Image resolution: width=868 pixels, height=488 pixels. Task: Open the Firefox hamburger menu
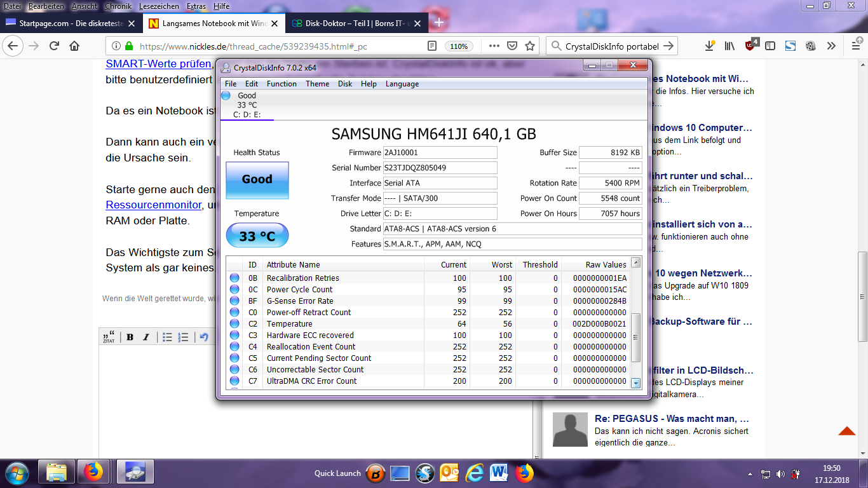pyautogui.click(x=855, y=46)
